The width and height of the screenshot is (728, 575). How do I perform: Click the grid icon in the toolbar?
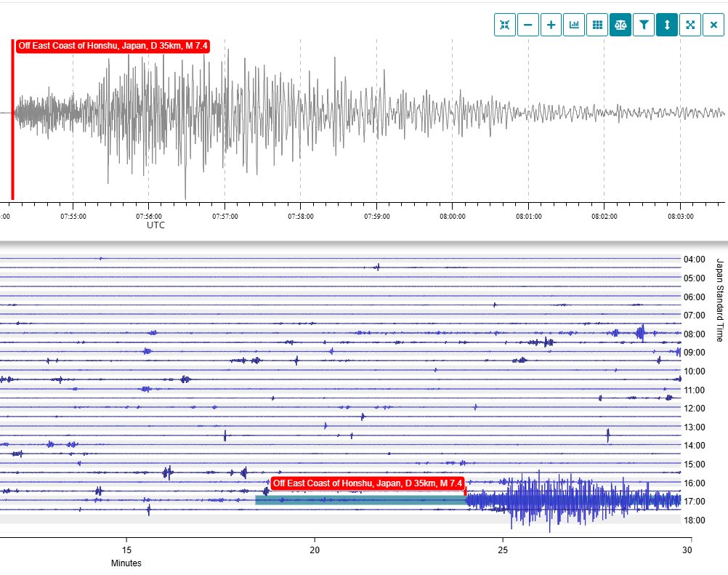click(597, 25)
